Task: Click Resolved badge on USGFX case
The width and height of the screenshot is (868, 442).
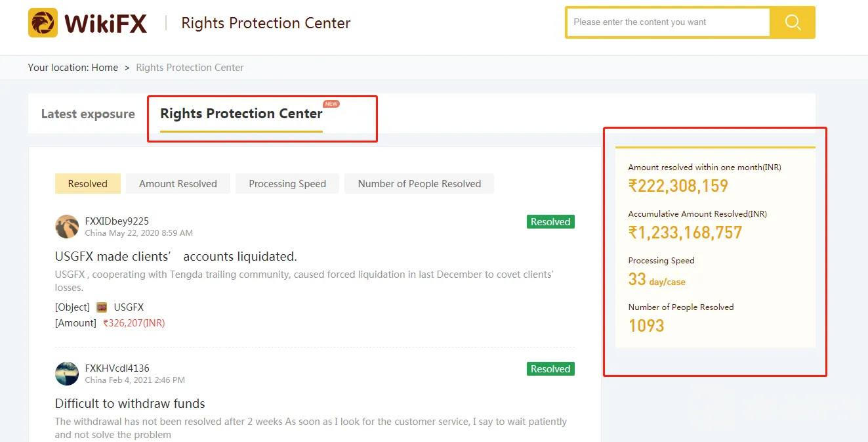Action: click(x=550, y=222)
